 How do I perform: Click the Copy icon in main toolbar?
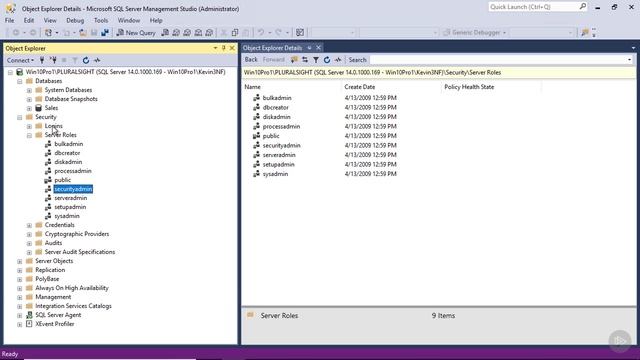tap(235, 33)
